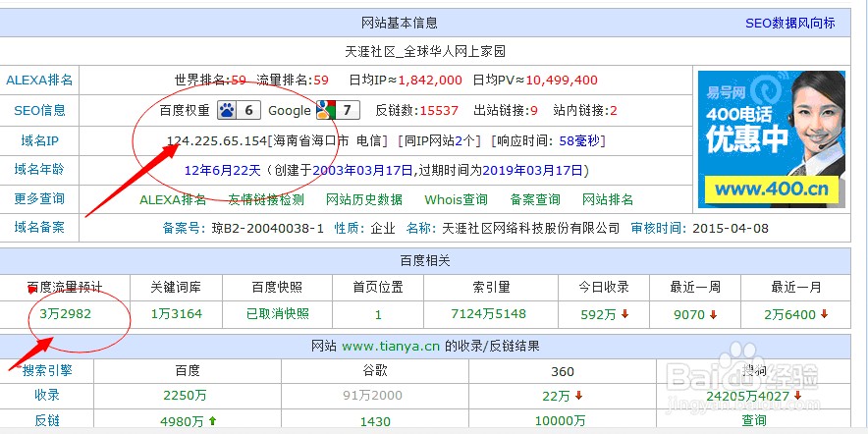Click Baidu indexed count 2250万
The height and width of the screenshot is (434, 868).
pos(185,396)
